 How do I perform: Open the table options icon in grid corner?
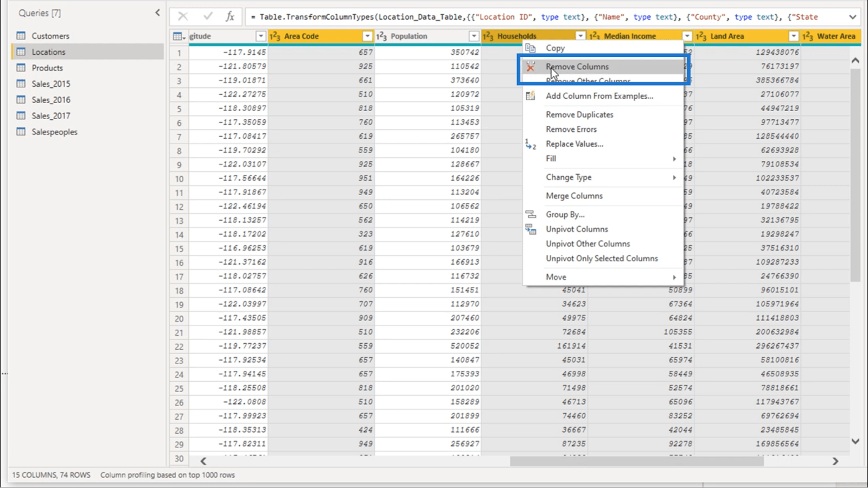(x=178, y=36)
